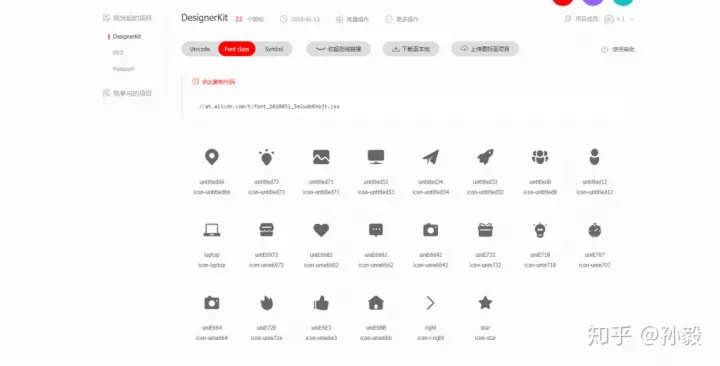
Task: Choose the stopwatch icon uniE707
Action: coord(595,230)
